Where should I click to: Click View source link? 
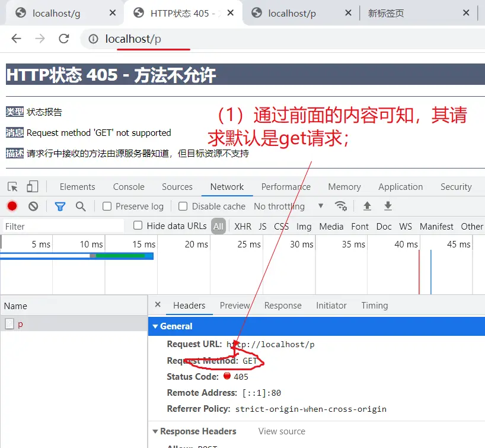point(282,431)
